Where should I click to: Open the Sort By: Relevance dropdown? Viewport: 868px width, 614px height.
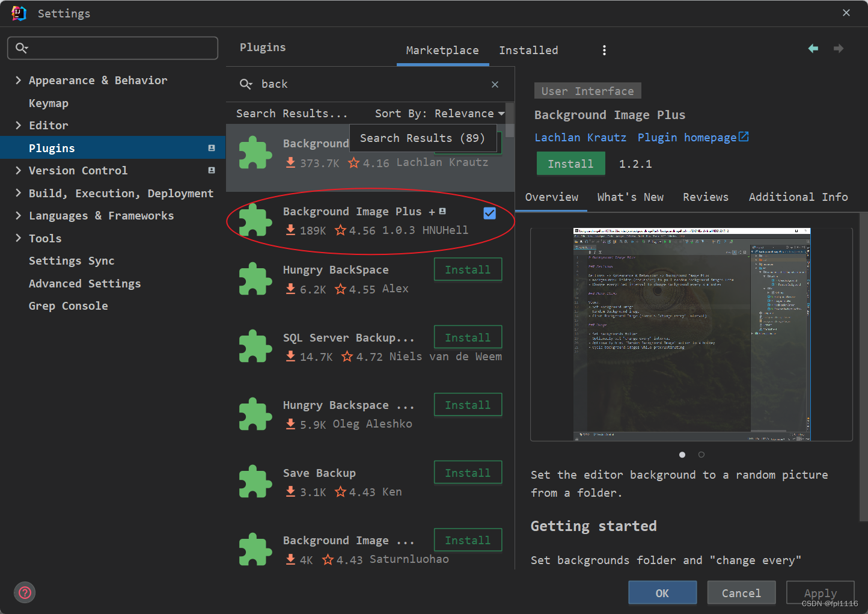click(439, 114)
